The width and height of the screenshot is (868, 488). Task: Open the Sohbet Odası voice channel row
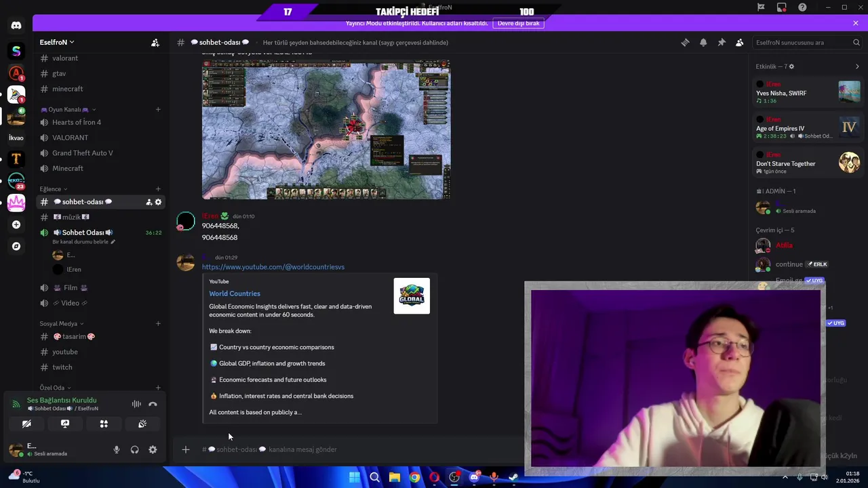100,232
